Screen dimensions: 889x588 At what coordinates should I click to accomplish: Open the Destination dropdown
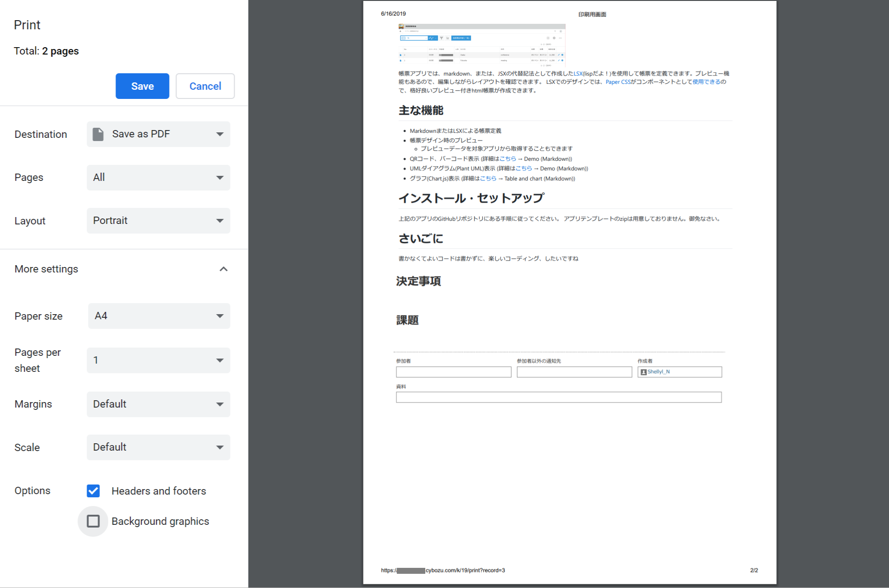click(159, 134)
